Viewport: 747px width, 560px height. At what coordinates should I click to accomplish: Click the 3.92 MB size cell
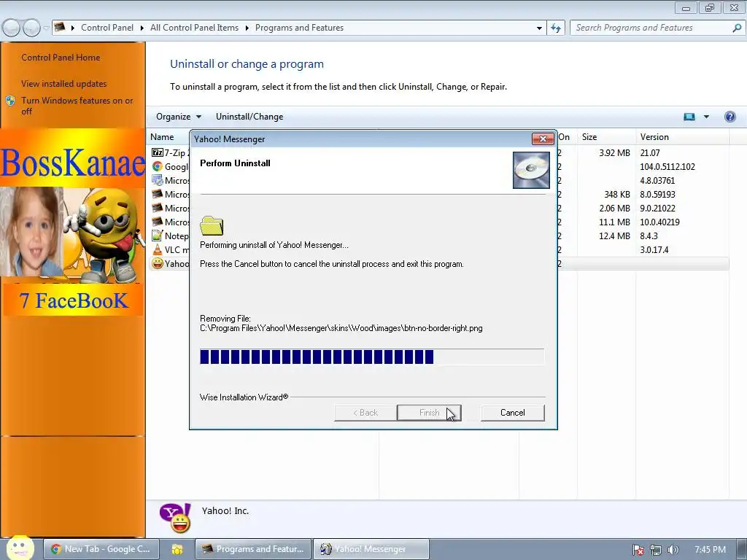coord(614,153)
